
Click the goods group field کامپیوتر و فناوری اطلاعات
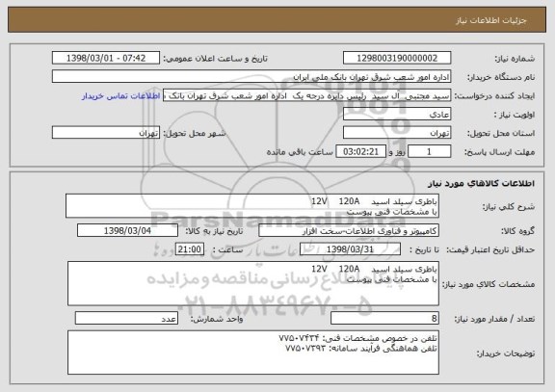349,231
